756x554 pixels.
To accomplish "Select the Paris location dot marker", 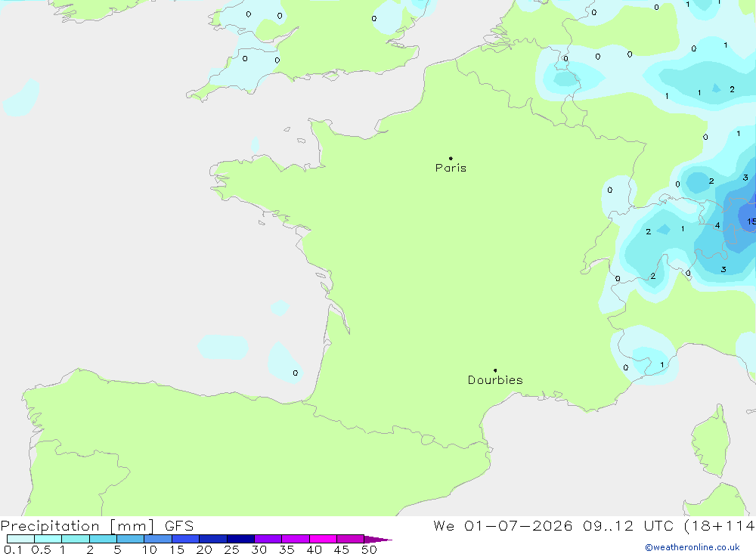I will [x=451, y=158].
